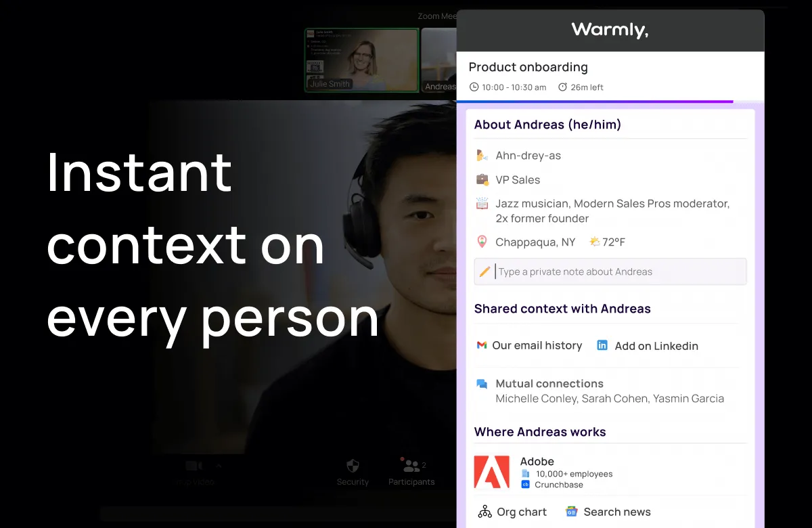Viewport: 812px width, 528px height.
Task: Open Our email history
Action: [537, 345]
